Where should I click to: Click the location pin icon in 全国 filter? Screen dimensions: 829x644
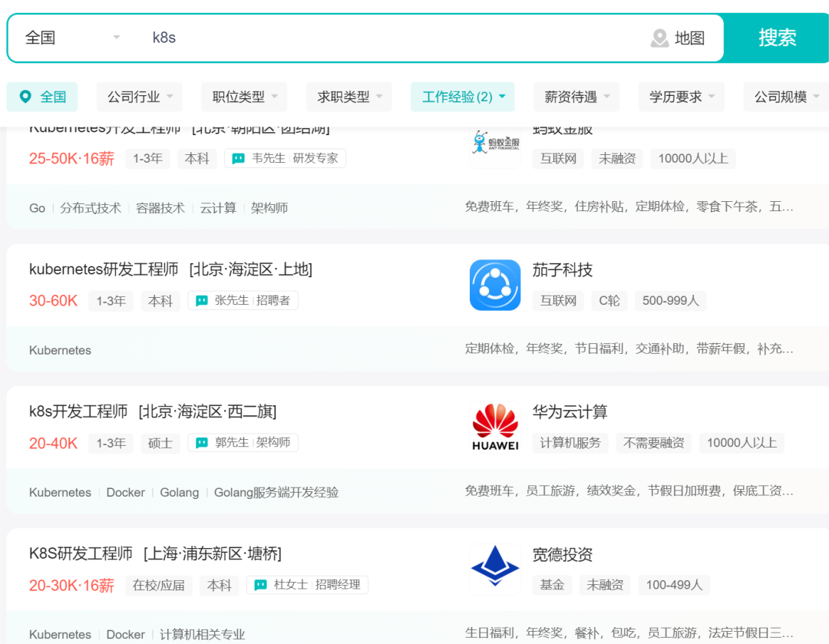pyautogui.click(x=25, y=97)
